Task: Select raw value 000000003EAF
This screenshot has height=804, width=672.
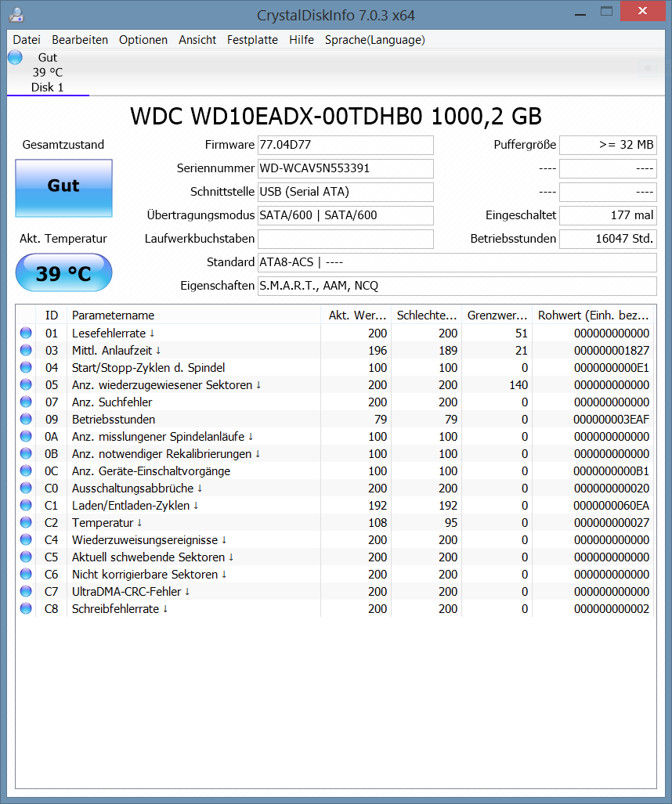Action: (x=612, y=420)
